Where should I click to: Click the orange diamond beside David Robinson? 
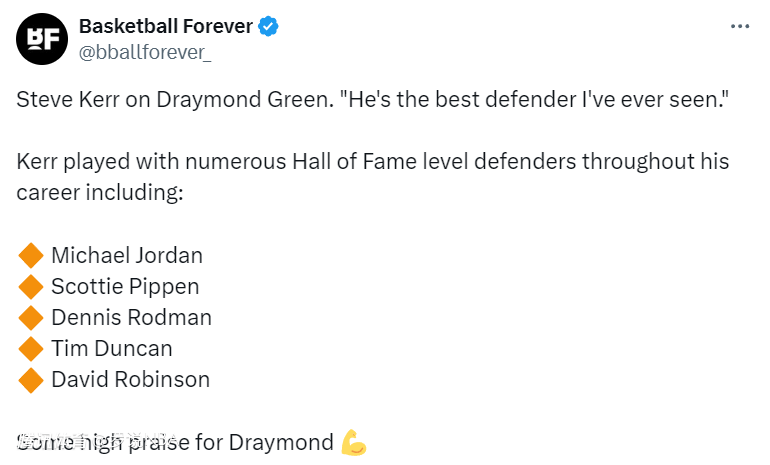click(31, 380)
